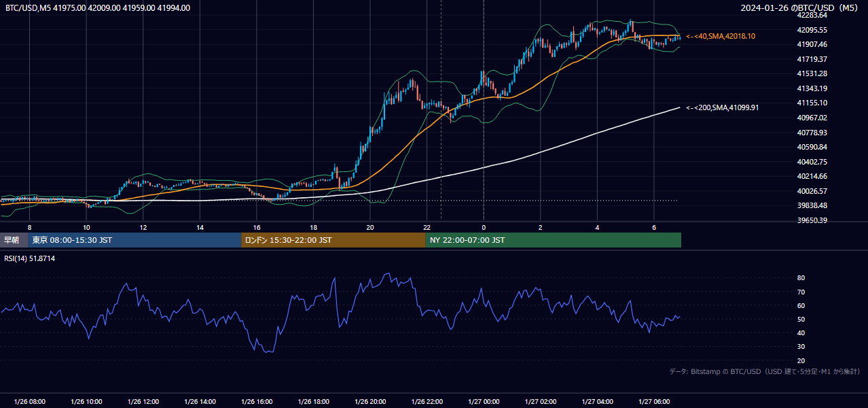Click the 1/26 10:00 time label
The height and width of the screenshot is (408, 868).
tap(86, 402)
